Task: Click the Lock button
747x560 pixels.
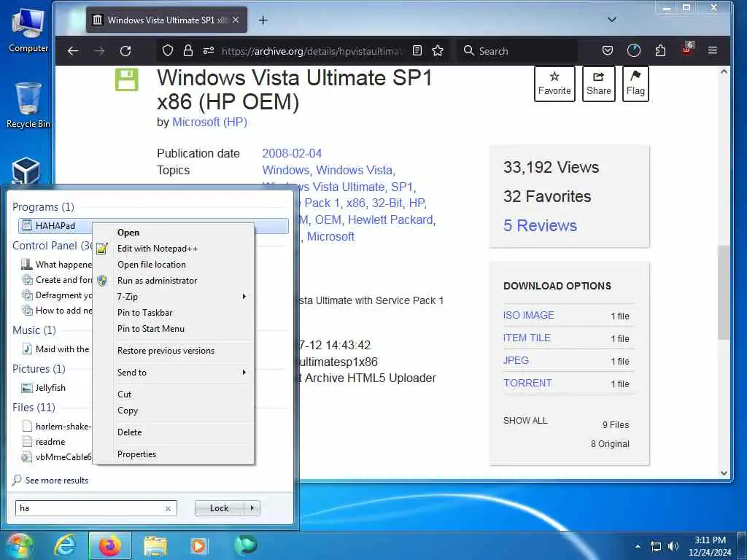Action: 219,508
